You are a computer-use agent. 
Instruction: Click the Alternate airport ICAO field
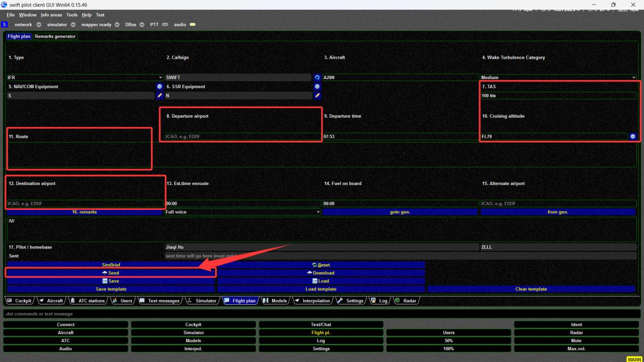point(559,203)
